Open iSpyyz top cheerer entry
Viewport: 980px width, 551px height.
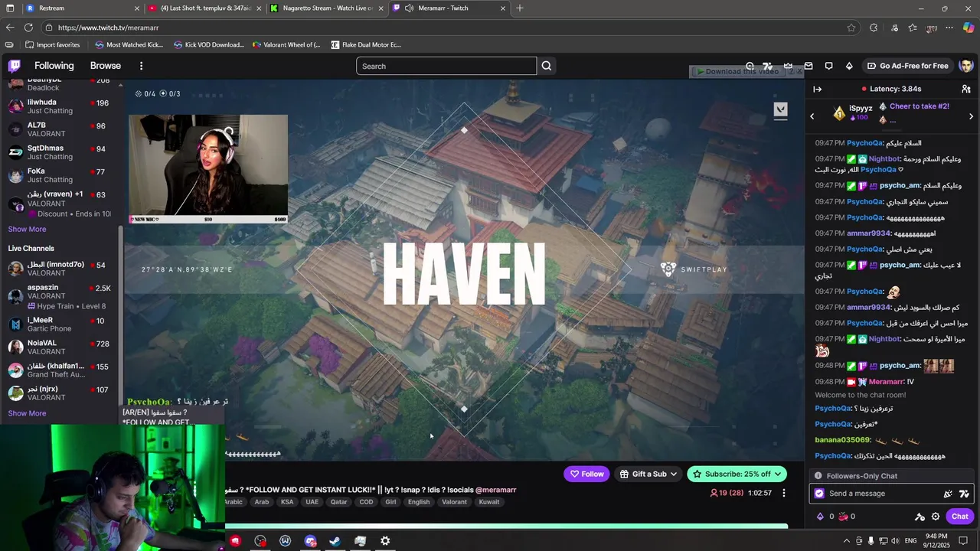coord(853,112)
